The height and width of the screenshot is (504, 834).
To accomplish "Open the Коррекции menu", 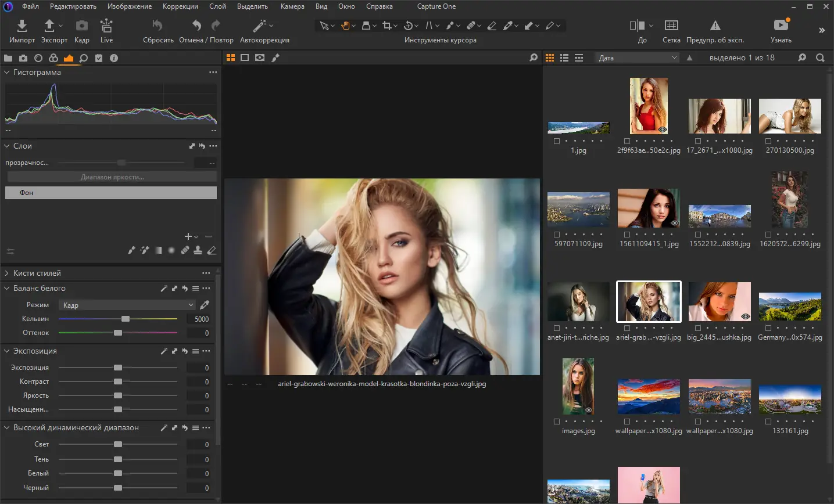I will tap(180, 6).
